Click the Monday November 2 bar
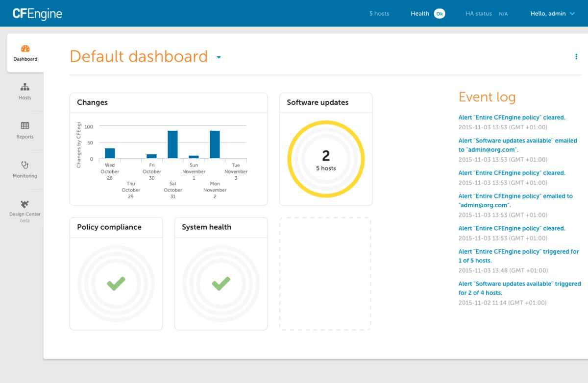The image size is (588, 383). 215,144
